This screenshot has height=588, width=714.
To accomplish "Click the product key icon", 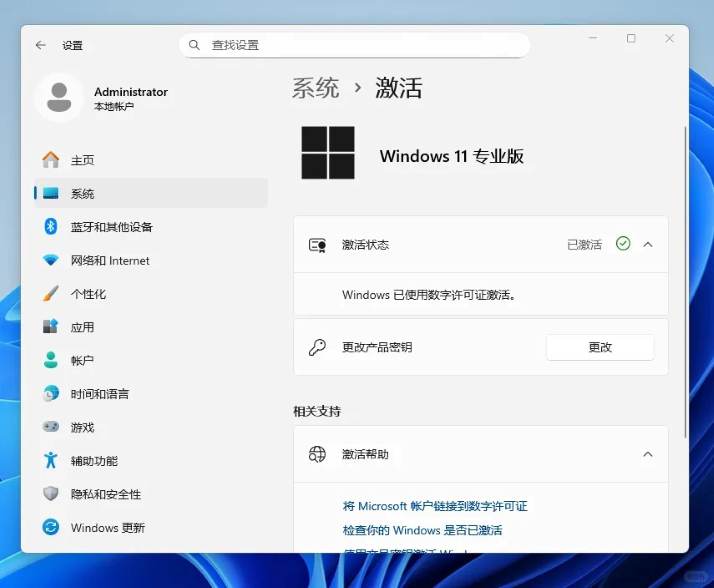I will pos(317,347).
